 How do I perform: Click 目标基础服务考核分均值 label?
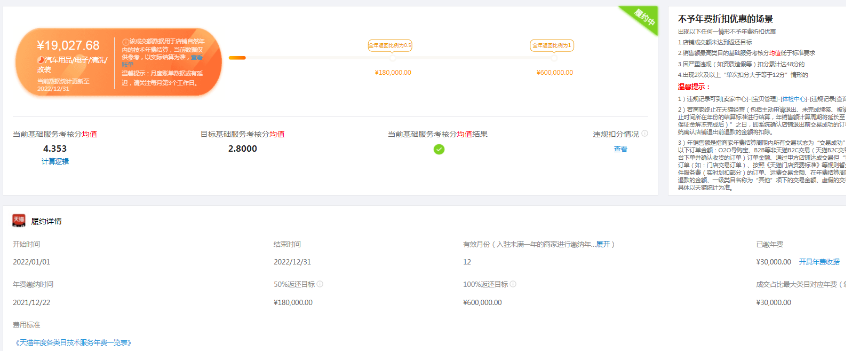(243, 134)
